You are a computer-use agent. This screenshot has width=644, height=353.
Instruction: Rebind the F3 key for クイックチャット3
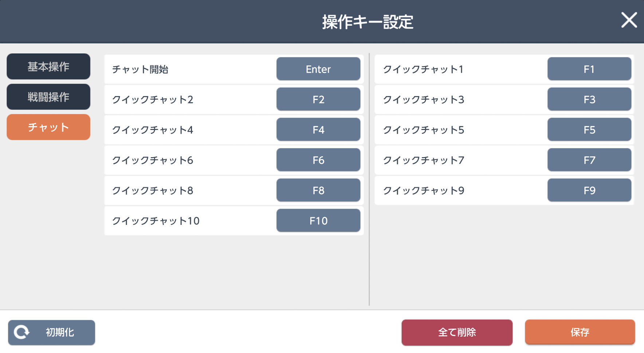pos(589,99)
